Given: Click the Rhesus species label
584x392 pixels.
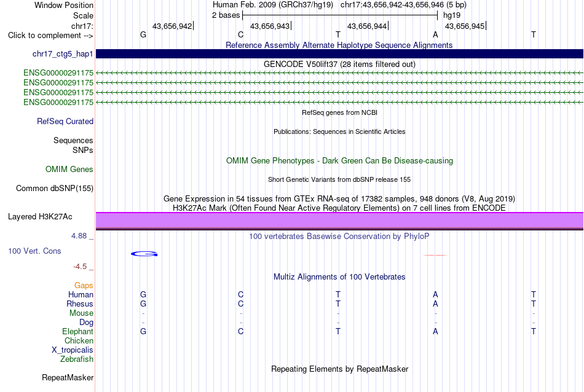Looking at the screenshot, I should point(80,304).
